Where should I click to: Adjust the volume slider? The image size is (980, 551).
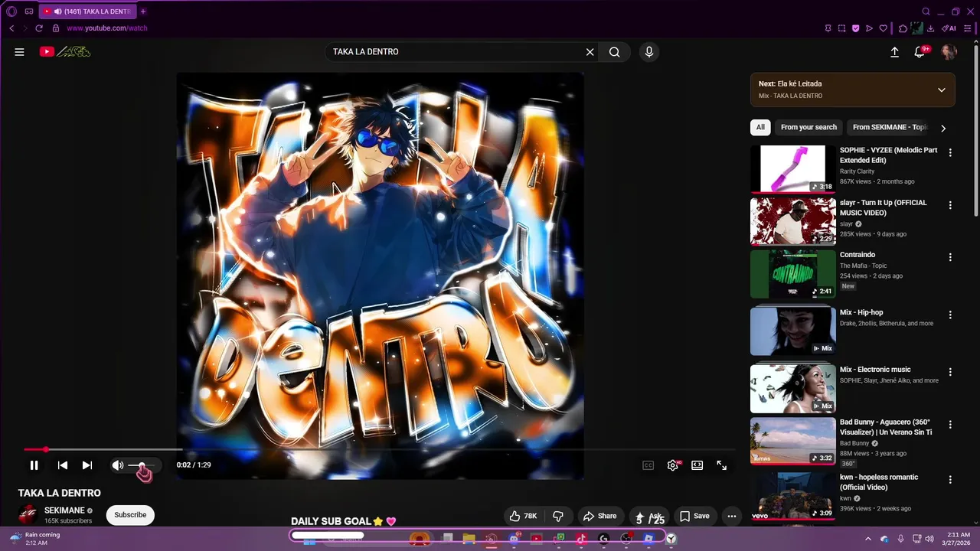[142, 465]
